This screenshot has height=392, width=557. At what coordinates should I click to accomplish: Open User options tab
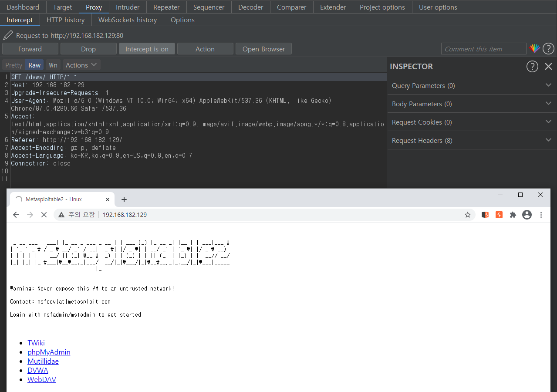pos(438,7)
